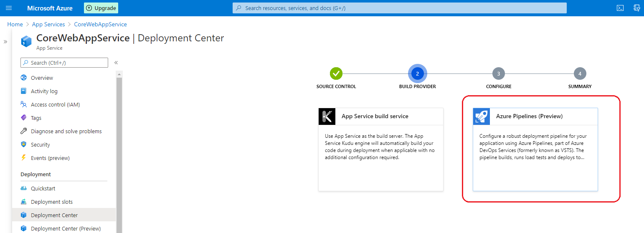Click the sidebar vertical scrollbar thumb
The height and width of the screenshot is (233, 644).
coord(119,154)
